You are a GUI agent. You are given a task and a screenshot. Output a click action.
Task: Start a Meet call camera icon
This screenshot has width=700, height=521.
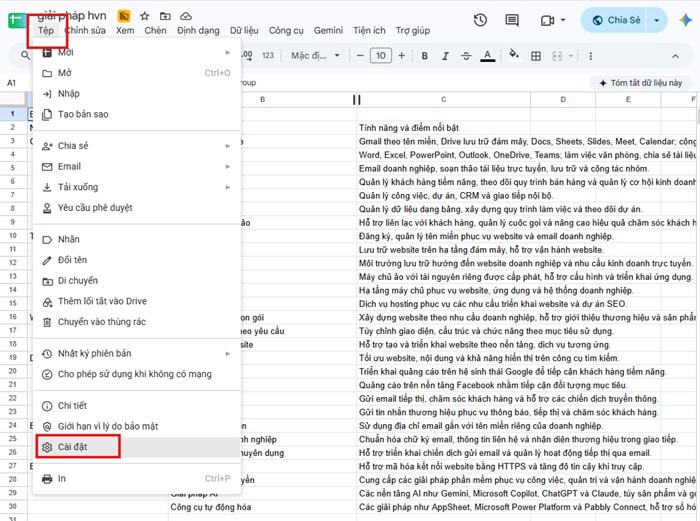547,21
